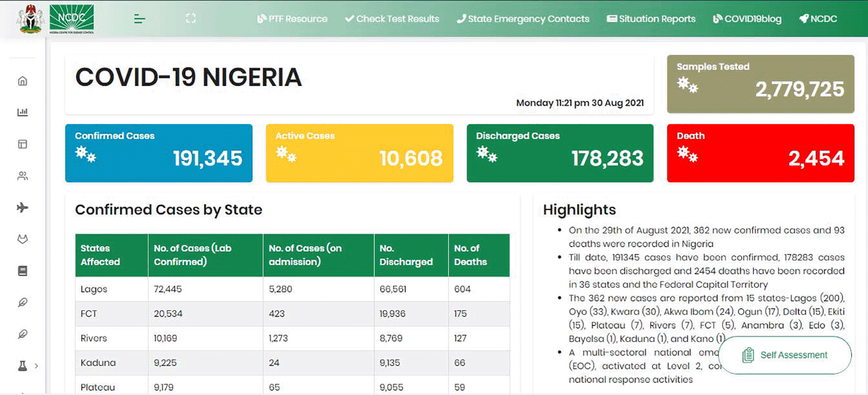Screen dimensions: 868x395
Task: Select the Rivers row state name
Action: pyautogui.click(x=94, y=338)
